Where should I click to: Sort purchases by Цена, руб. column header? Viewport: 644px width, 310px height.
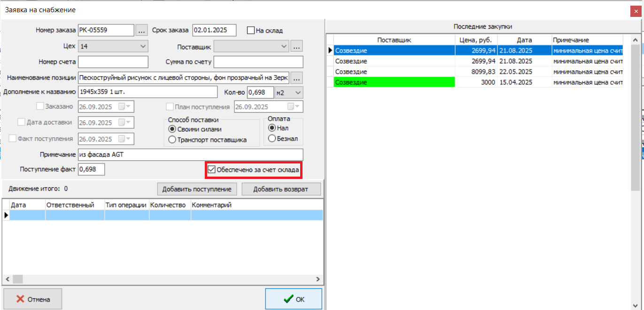click(x=475, y=40)
